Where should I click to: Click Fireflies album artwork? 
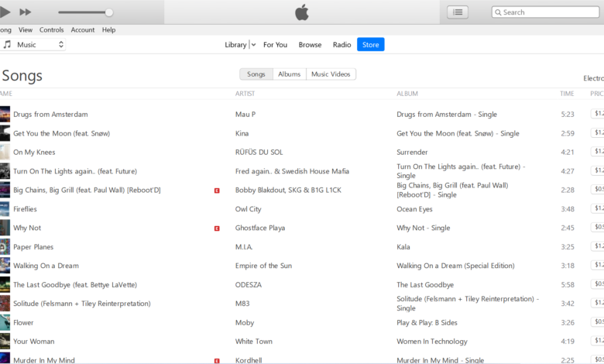5,209
